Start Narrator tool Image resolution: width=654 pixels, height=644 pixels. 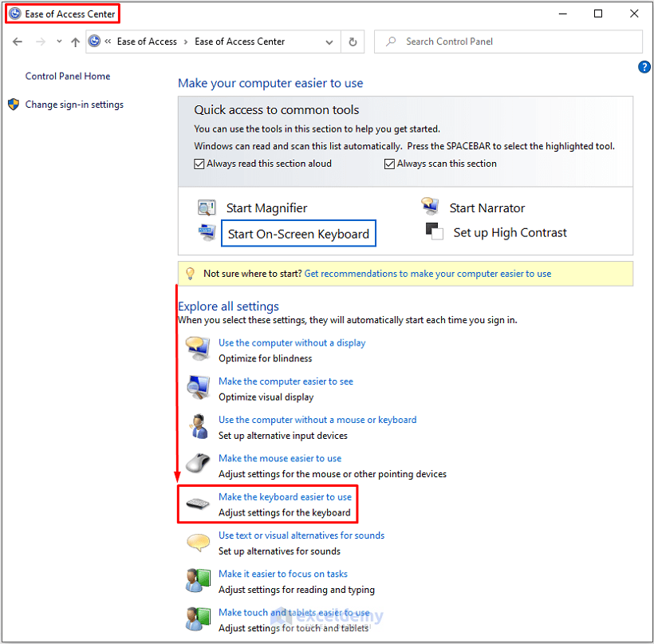point(487,207)
